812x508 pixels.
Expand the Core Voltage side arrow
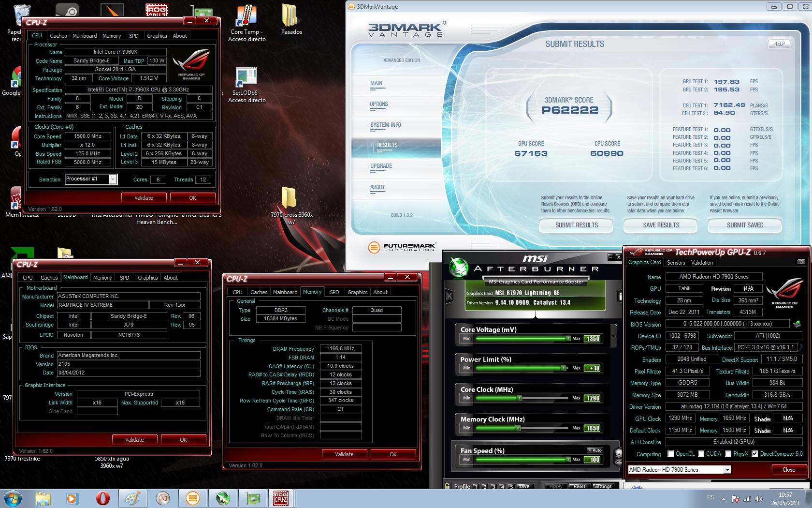pos(613,336)
